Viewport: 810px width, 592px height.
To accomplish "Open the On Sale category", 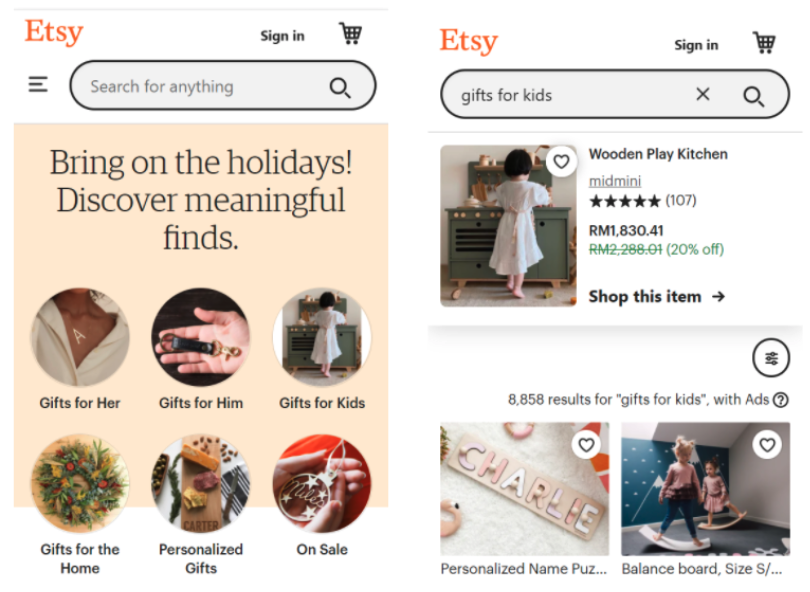I will tap(322, 495).
